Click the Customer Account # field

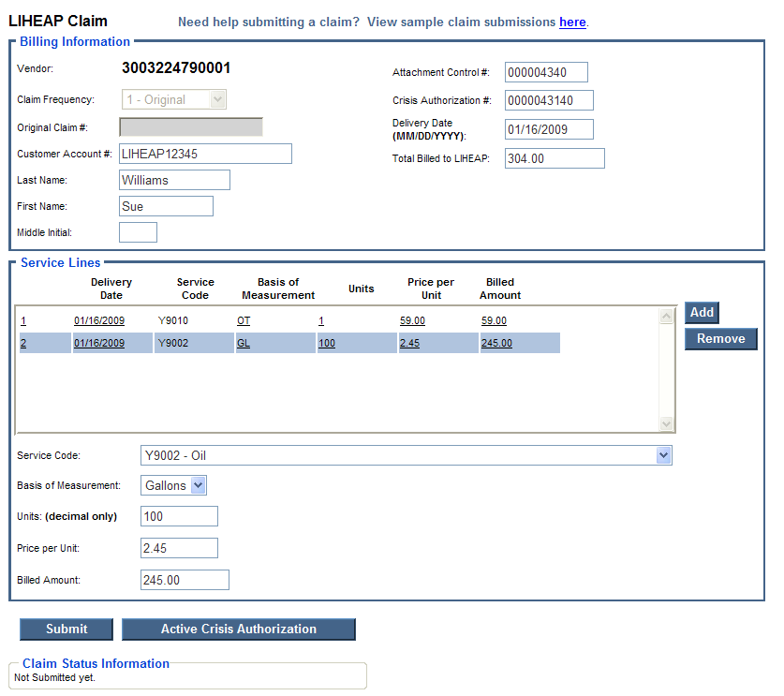coord(205,154)
